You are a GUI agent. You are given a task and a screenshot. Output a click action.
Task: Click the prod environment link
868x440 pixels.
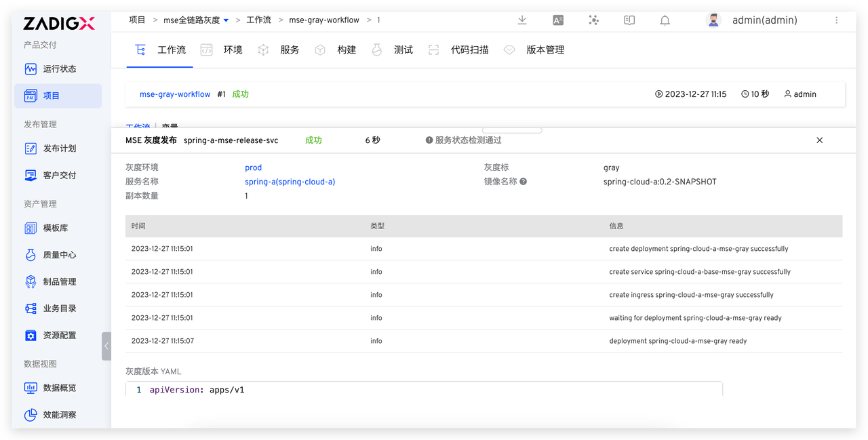click(253, 167)
